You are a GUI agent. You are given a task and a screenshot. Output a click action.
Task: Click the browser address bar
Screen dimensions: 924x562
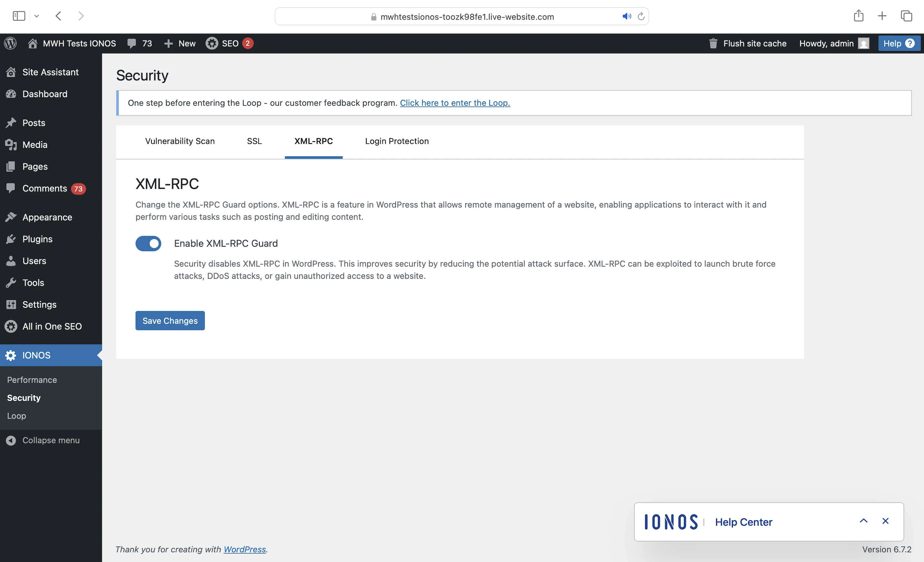pos(467,16)
